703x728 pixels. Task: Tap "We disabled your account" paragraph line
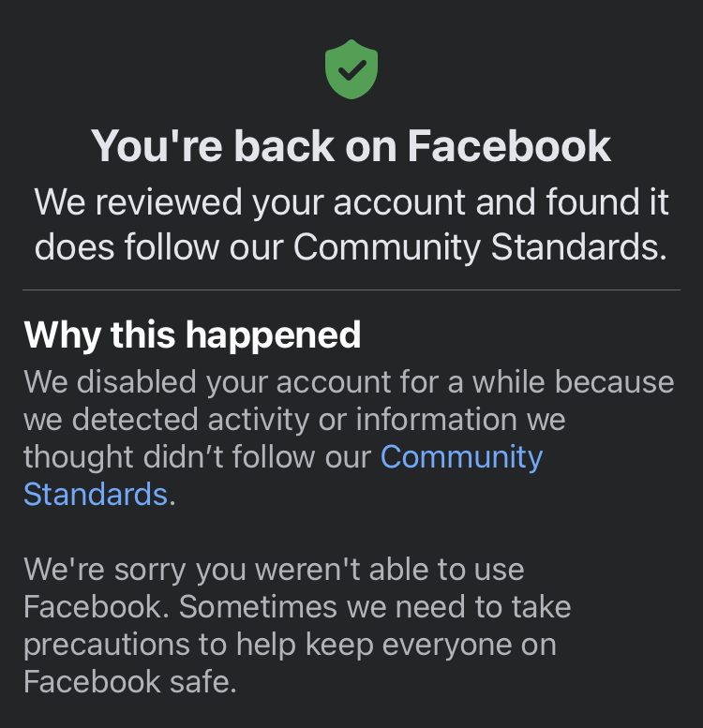tap(349, 382)
